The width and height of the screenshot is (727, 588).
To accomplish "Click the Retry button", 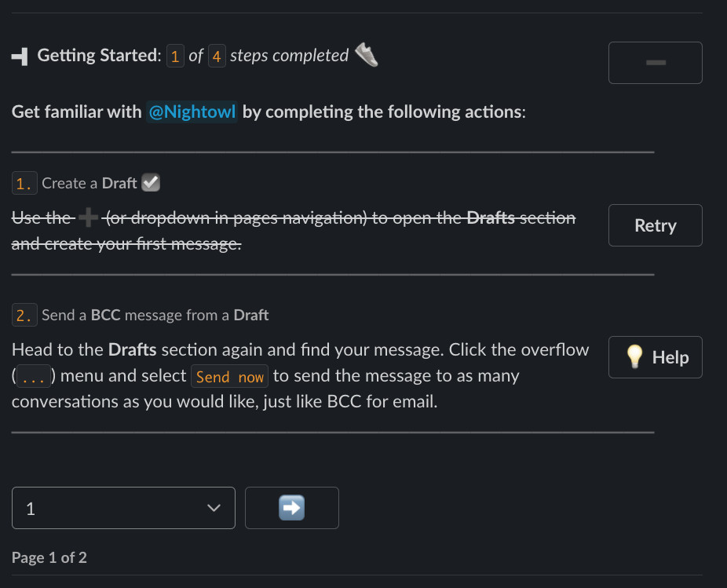I will coord(655,225).
